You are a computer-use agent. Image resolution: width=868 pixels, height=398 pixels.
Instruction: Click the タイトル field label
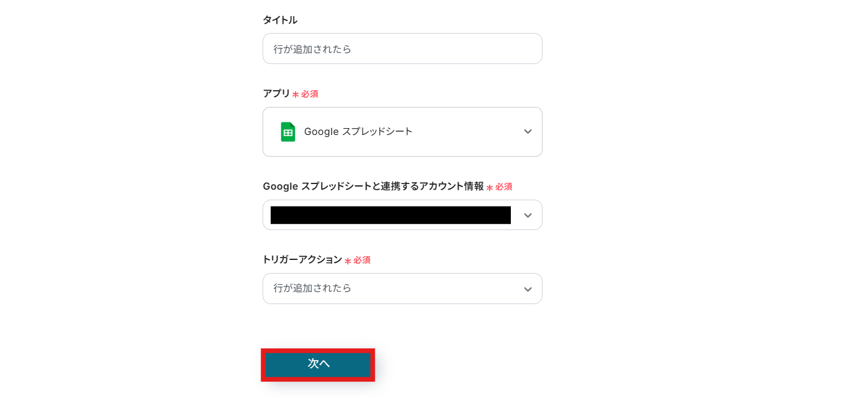[280, 20]
